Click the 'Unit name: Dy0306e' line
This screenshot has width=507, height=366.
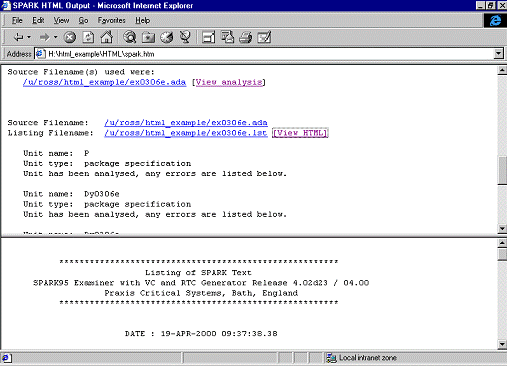click(x=71, y=194)
